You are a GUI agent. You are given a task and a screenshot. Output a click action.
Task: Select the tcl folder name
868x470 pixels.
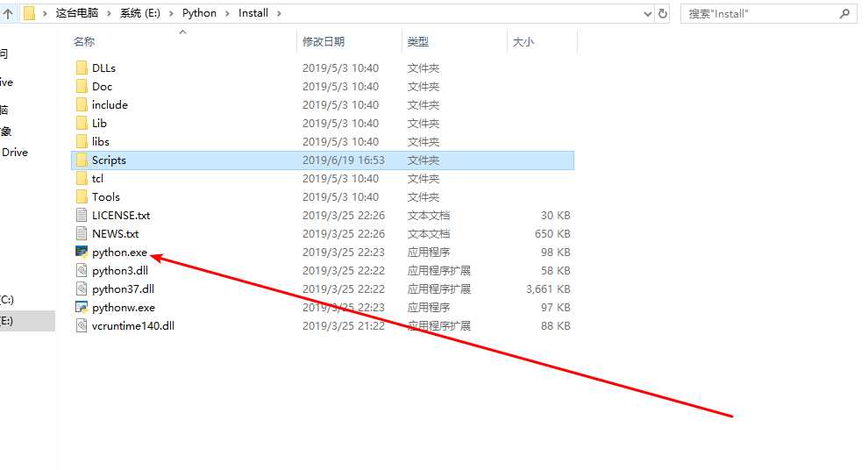coord(97,178)
